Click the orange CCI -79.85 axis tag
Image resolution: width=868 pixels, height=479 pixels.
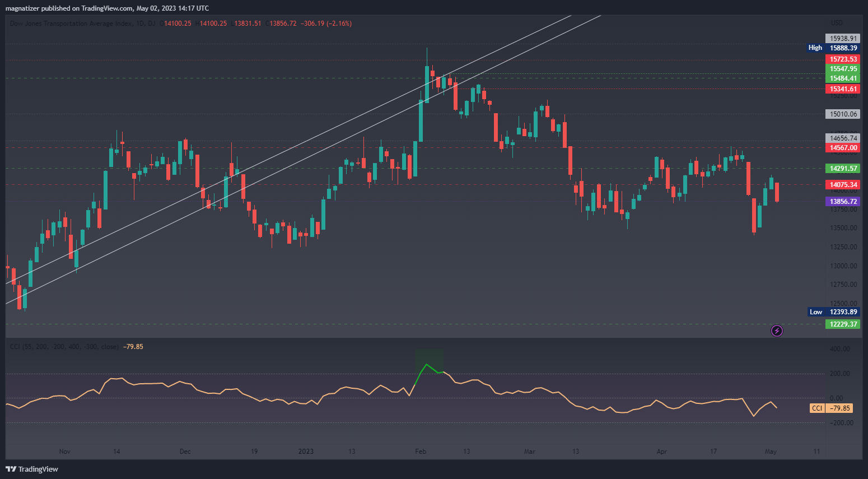pyautogui.click(x=832, y=408)
